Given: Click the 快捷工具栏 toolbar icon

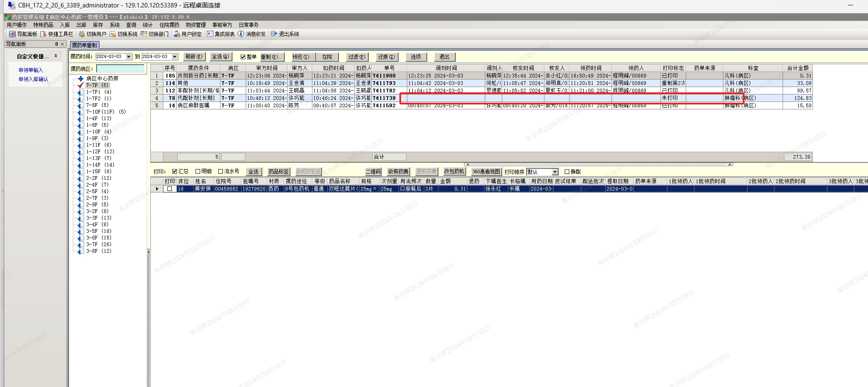Looking at the screenshot, I should coord(44,34).
